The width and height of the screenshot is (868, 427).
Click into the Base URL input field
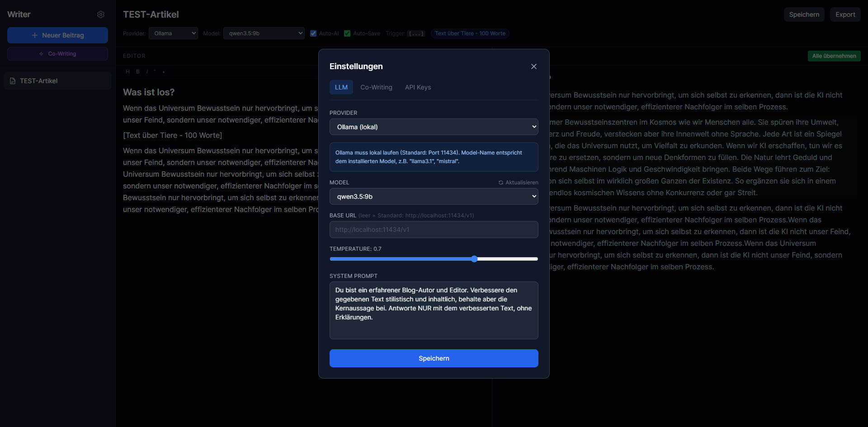tap(434, 230)
